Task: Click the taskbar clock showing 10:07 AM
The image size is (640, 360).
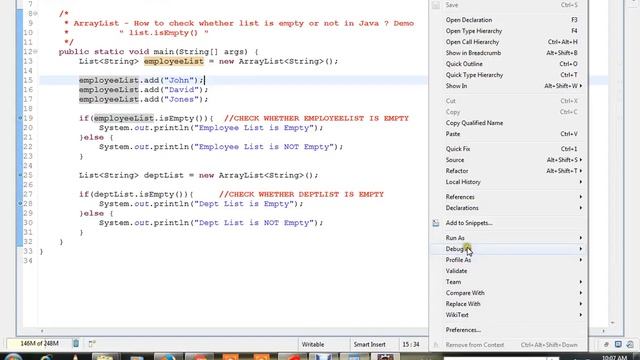Action: pyautogui.click(x=614, y=358)
